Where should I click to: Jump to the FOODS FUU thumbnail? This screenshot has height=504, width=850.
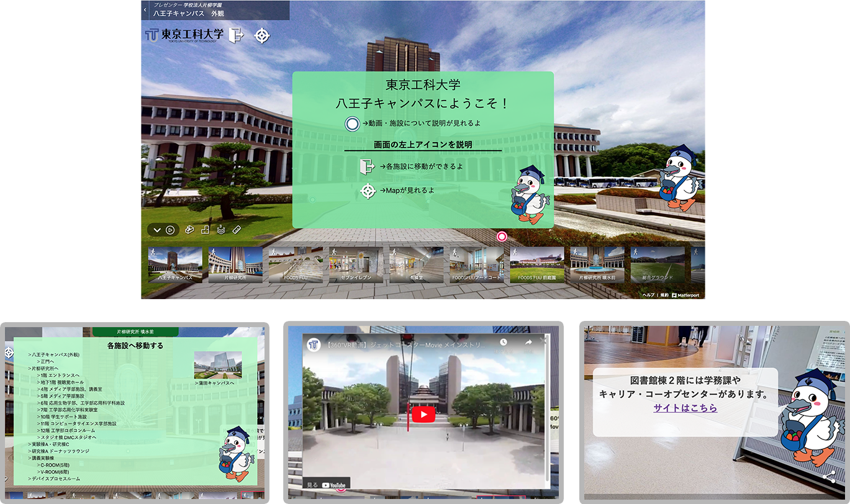pos(296,265)
